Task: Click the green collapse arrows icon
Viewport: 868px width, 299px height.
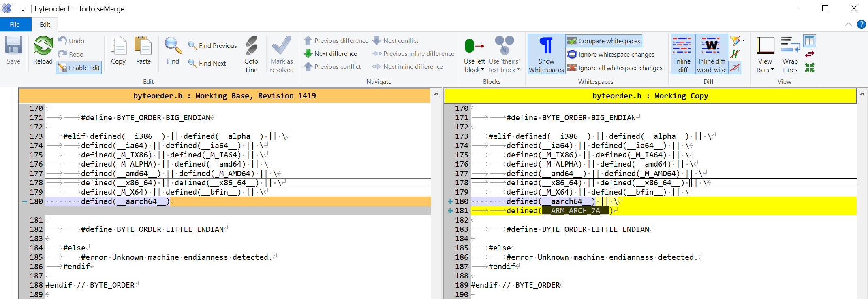Action: (x=810, y=68)
